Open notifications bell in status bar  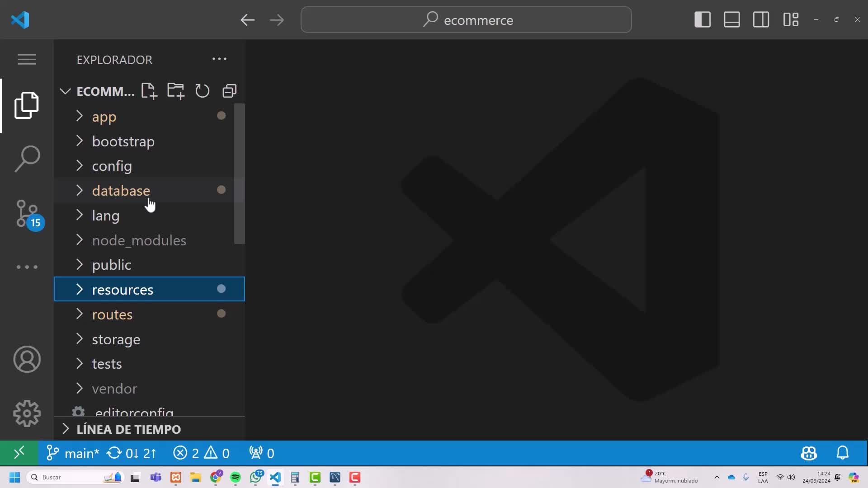click(842, 453)
